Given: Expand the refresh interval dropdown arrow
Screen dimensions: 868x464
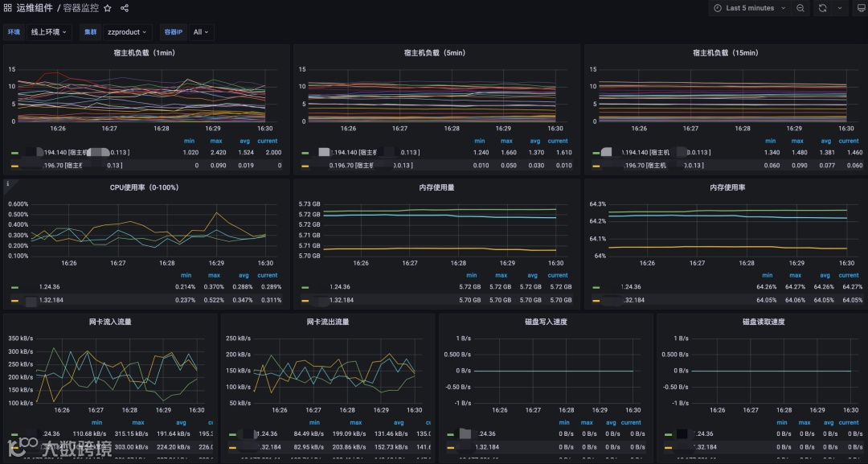Looking at the screenshot, I should pos(840,8).
